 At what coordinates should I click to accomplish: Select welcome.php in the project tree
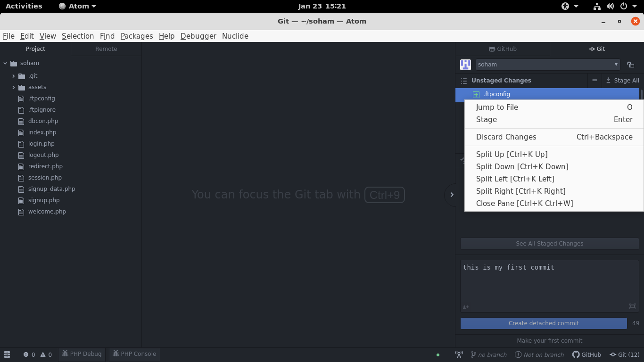coord(47,212)
